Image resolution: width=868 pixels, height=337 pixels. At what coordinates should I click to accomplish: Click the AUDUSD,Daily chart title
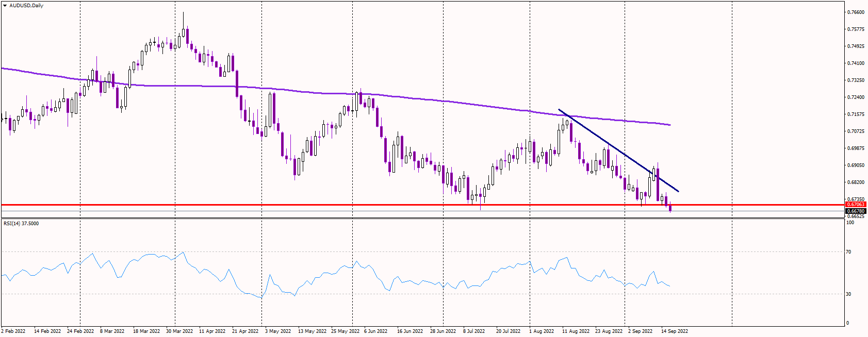(26, 6)
